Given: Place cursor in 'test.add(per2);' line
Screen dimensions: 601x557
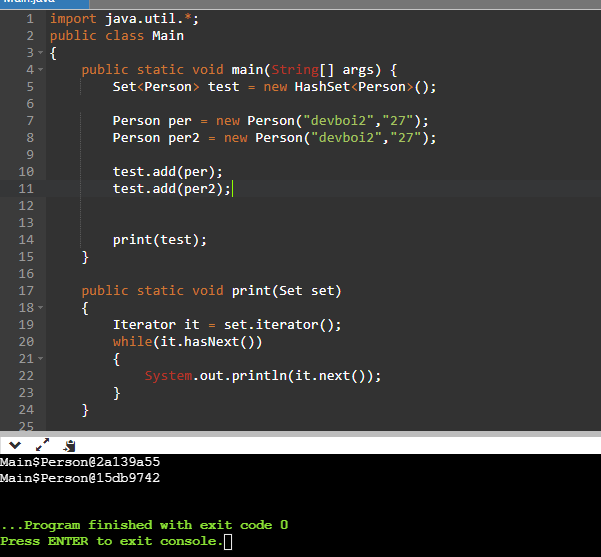Looking at the screenshot, I should click(172, 189).
